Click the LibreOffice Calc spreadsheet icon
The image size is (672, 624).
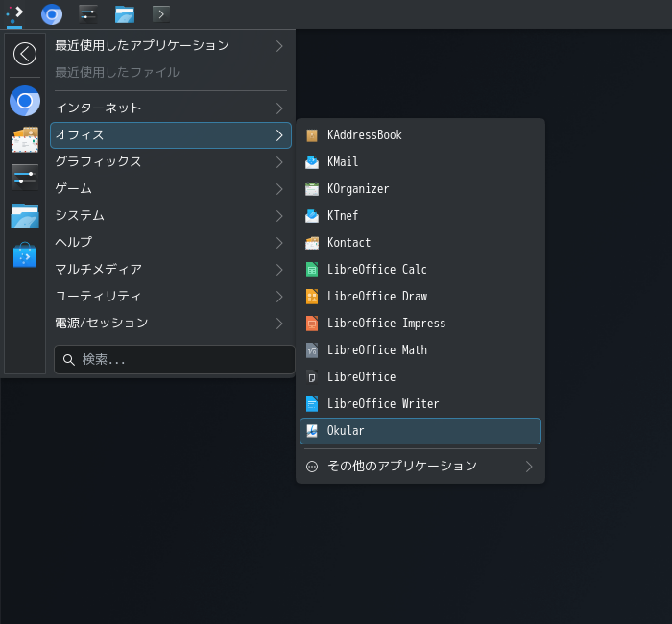pos(312,270)
